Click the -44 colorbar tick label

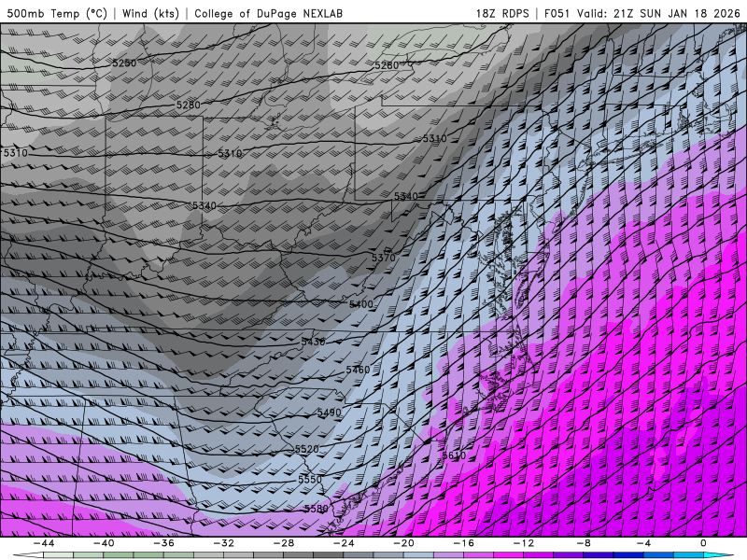tap(44, 543)
